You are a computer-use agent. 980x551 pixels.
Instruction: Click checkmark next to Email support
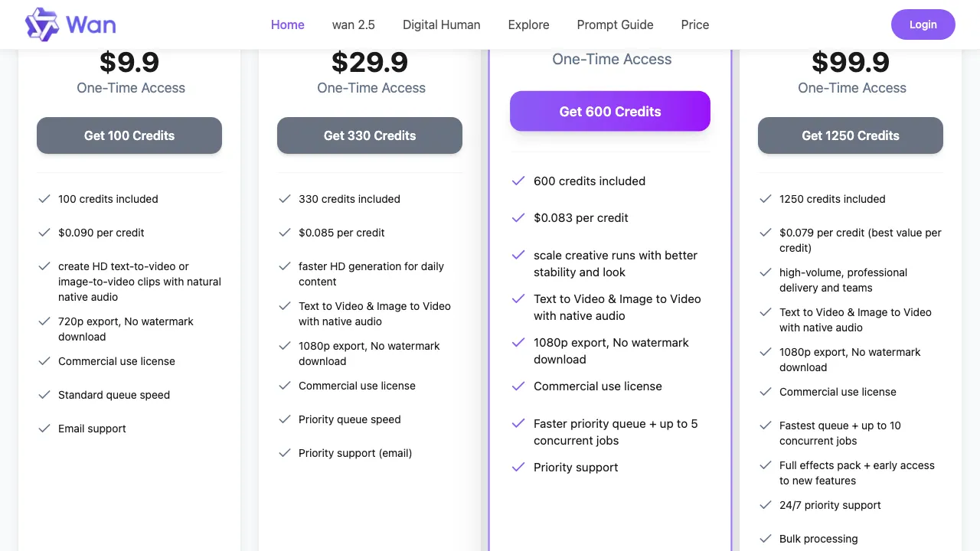tap(44, 429)
